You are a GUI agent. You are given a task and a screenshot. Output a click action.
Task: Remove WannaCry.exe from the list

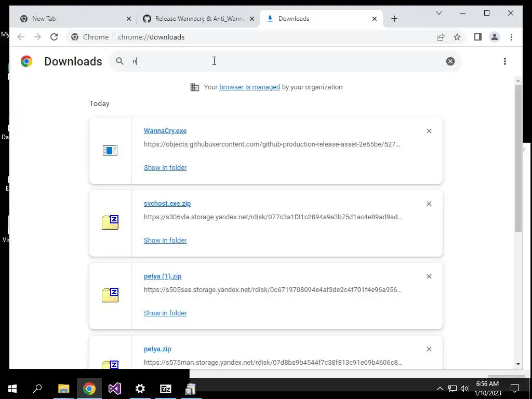(429, 131)
